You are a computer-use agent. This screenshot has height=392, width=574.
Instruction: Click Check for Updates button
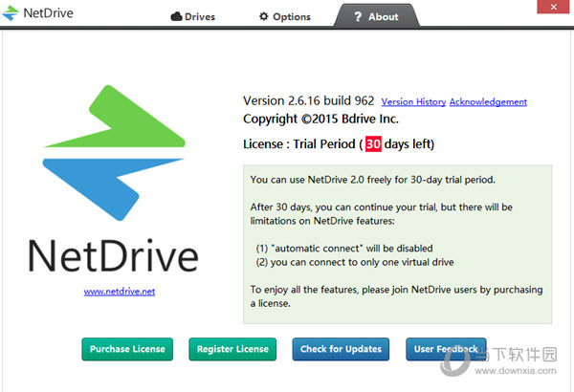(x=341, y=349)
